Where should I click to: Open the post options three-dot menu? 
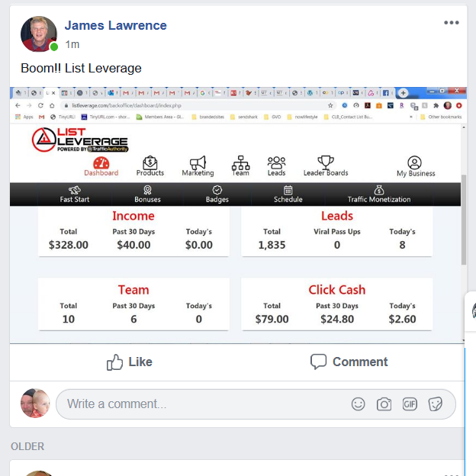[451, 22]
